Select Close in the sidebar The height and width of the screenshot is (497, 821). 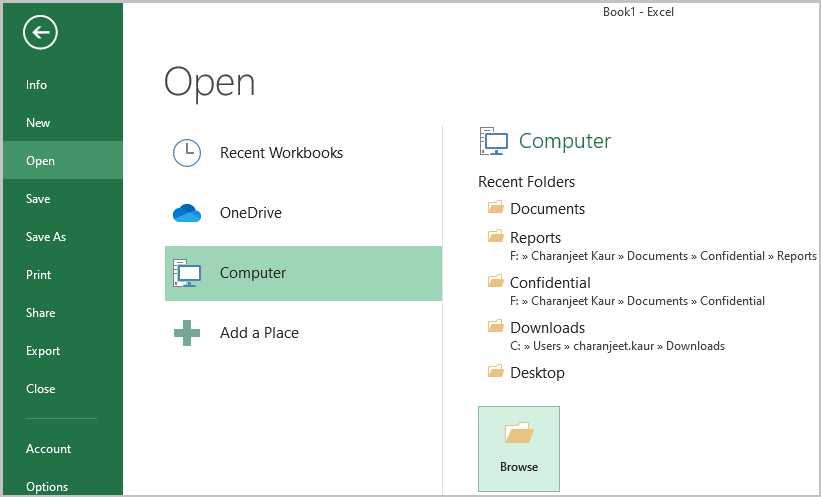coord(63,389)
